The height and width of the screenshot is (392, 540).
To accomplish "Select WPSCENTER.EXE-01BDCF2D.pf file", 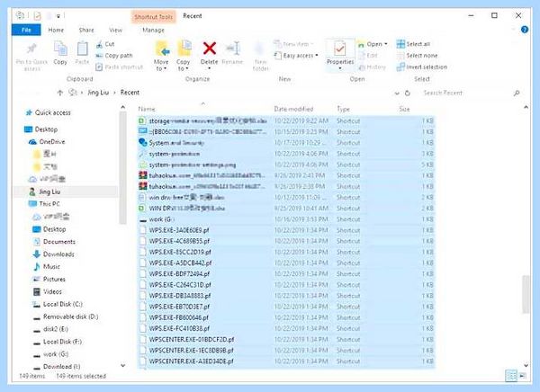I will [x=286, y=339].
